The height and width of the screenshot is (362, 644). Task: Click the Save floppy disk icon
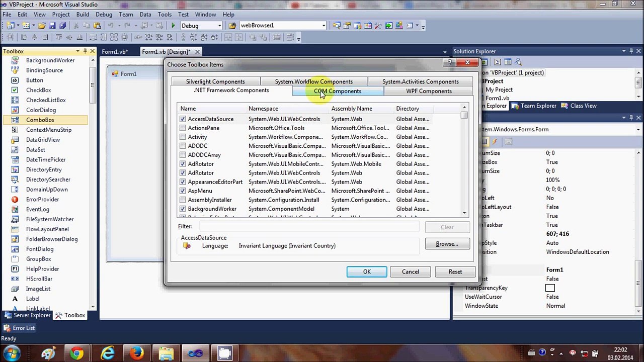point(52,25)
